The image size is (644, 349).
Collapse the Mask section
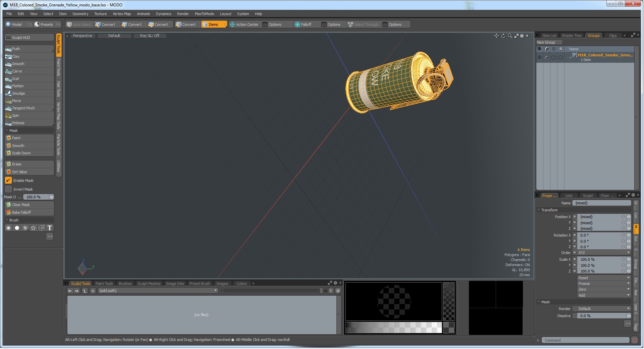[x=7, y=131]
